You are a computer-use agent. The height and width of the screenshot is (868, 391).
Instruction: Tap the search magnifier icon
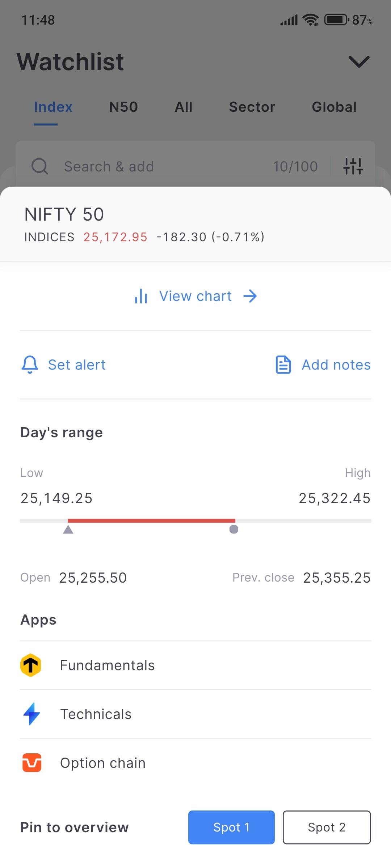pyautogui.click(x=40, y=166)
